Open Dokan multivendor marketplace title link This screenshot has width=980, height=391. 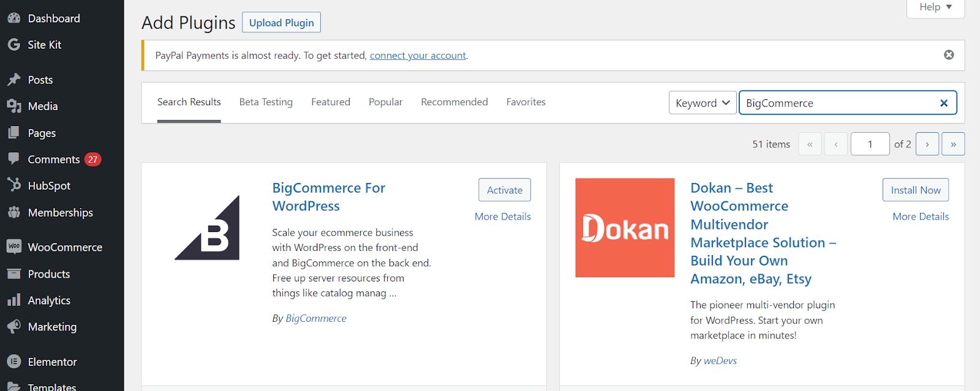point(763,233)
